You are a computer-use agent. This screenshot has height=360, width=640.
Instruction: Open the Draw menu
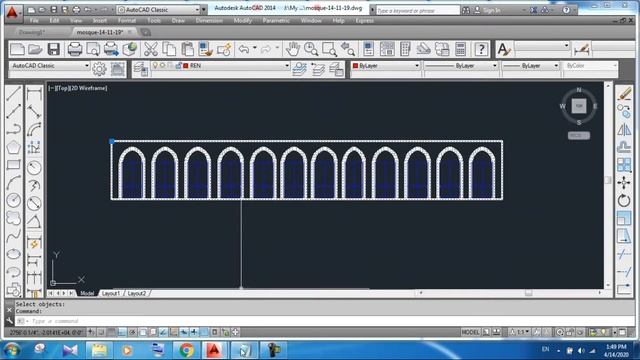178,20
